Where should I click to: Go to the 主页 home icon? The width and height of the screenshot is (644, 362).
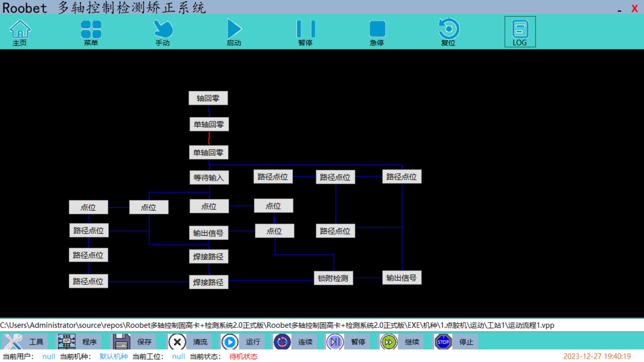[x=20, y=29]
